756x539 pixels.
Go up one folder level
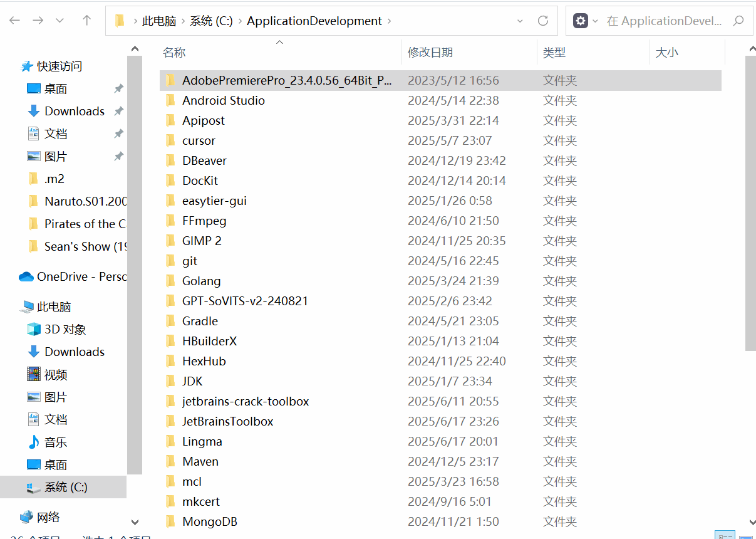[x=87, y=21]
